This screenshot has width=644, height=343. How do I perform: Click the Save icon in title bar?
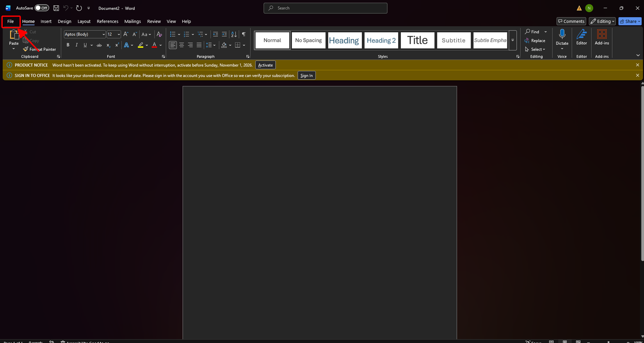[x=56, y=8]
